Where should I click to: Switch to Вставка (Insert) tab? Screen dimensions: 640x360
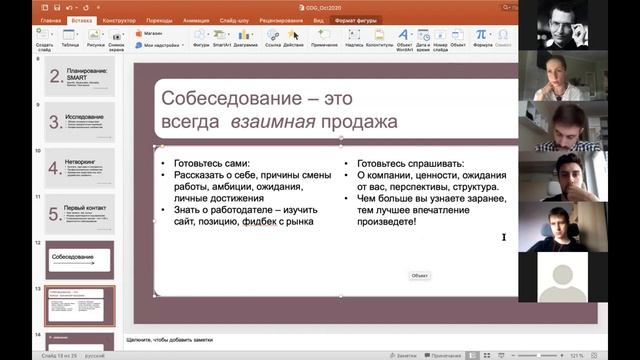[x=82, y=20]
